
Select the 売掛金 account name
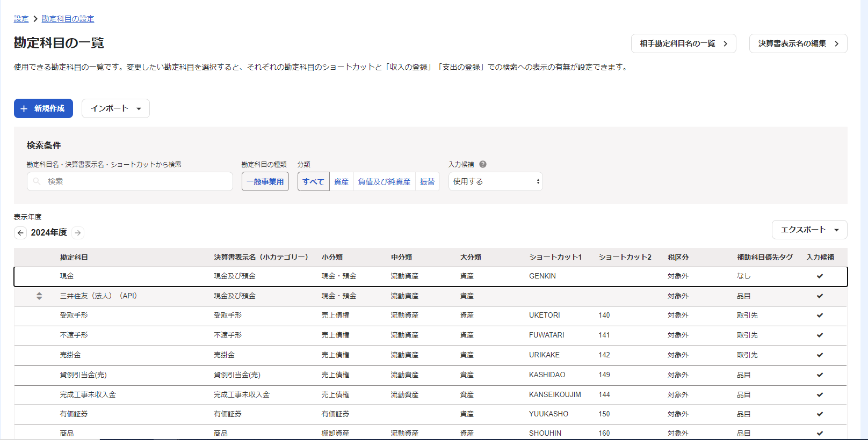pyautogui.click(x=70, y=355)
